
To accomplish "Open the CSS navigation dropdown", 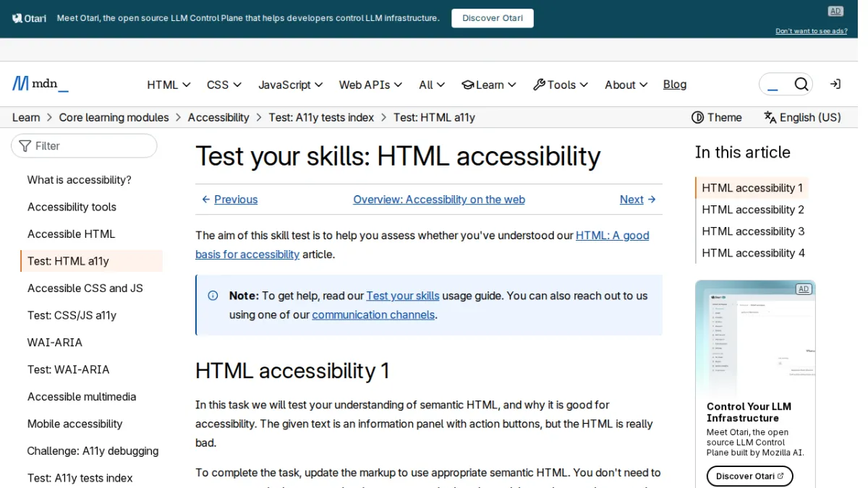I will coord(224,85).
